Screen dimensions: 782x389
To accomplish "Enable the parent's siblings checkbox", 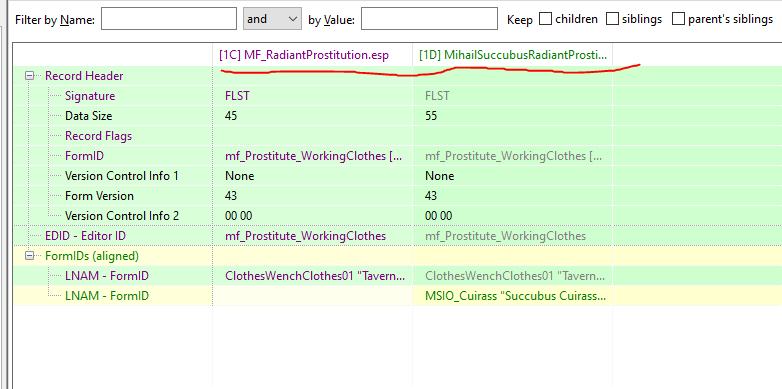I will coord(678,19).
